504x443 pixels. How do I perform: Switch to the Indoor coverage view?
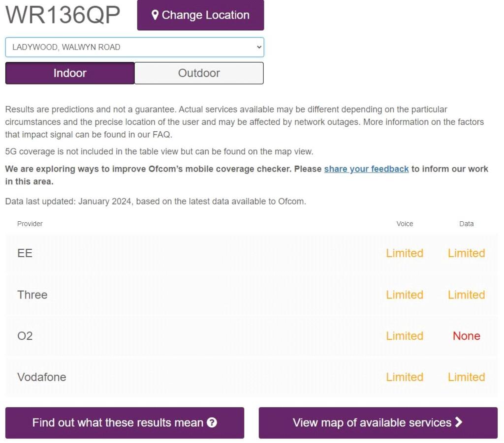coord(70,73)
